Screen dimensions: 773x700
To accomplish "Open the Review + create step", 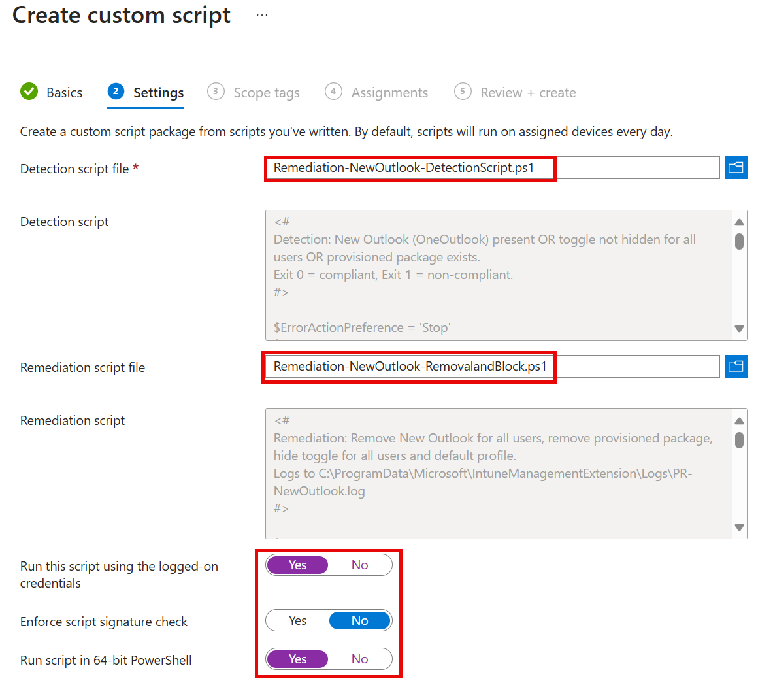I will (528, 92).
